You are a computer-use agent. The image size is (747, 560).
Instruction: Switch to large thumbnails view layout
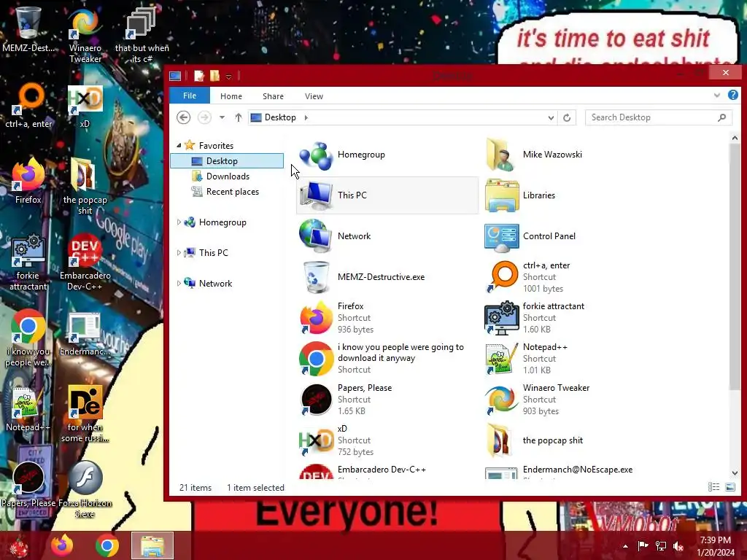point(729,486)
